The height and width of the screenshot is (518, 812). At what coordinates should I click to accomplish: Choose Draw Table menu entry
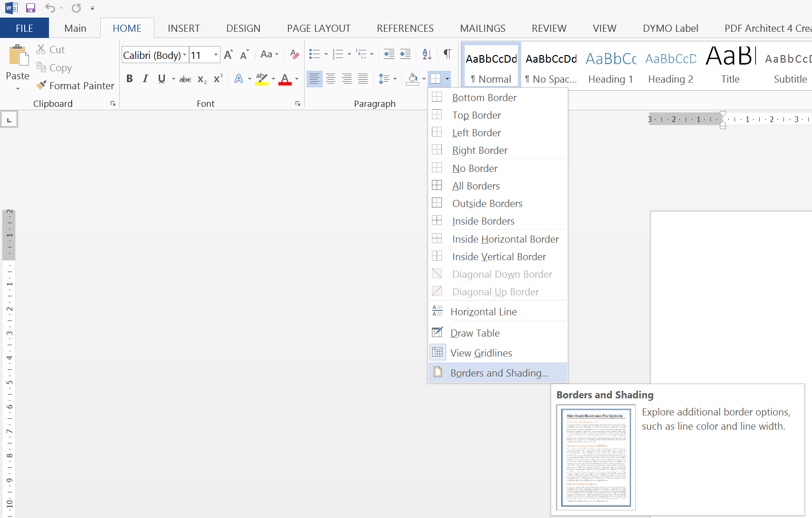pyautogui.click(x=498, y=333)
